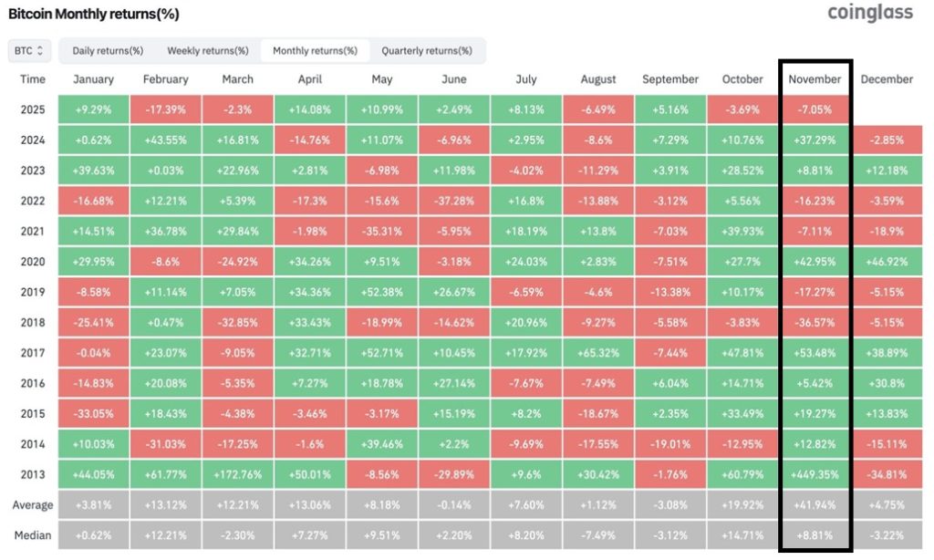Image resolution: width=934 pixels, height=560 pixels.
Task: Open the Quarterly returns(%) view
Action: click(x=430, y=50)
